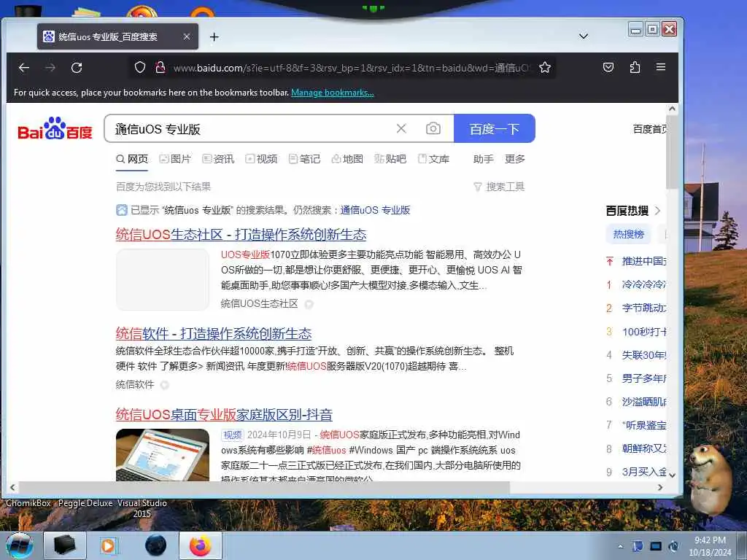The image size is (747, 560).
Task: Open the 百度首页 link
Action: [x=649, y=129]
